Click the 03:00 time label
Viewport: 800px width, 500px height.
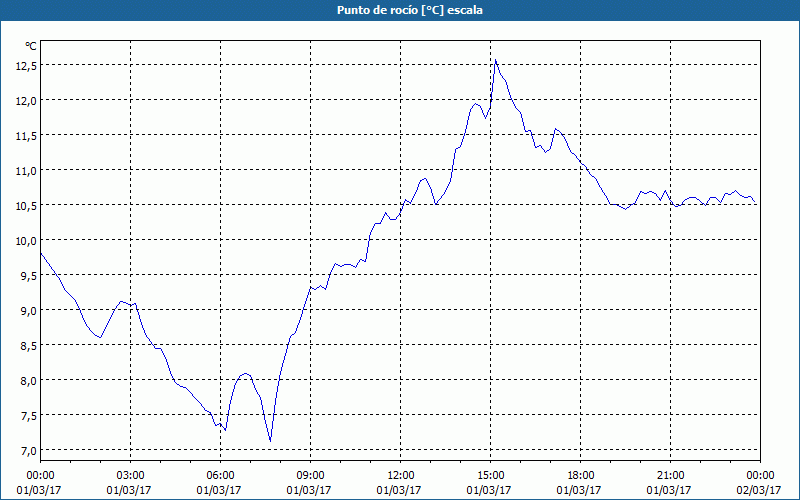point(130,476)
